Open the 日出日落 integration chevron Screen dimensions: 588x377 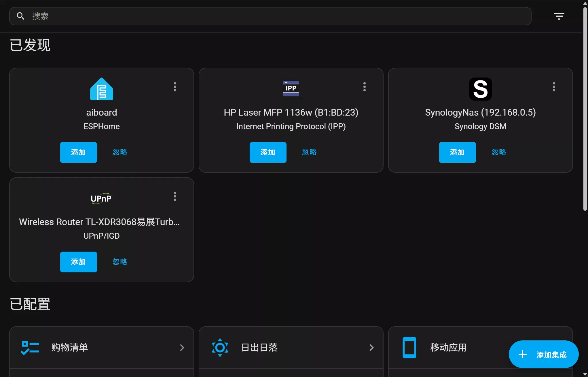pos(371,348)
